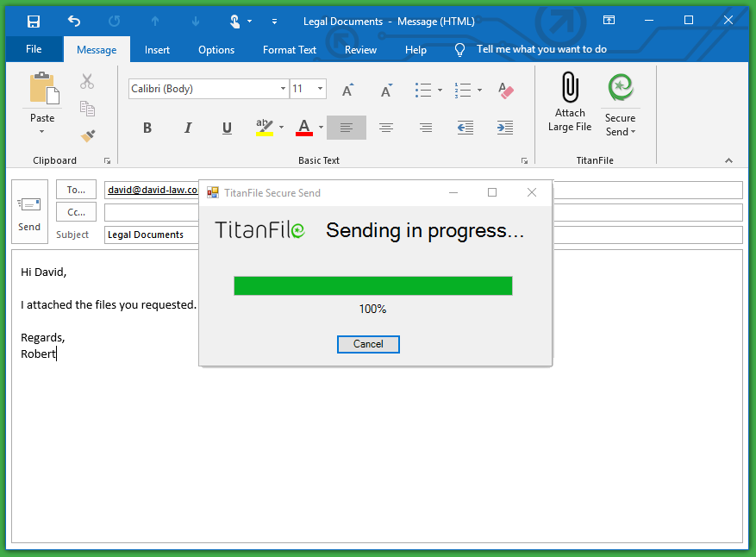756x557 pixels.
Task: Open numbering style dropdown arrow
Action: click(x=479, y=91)
